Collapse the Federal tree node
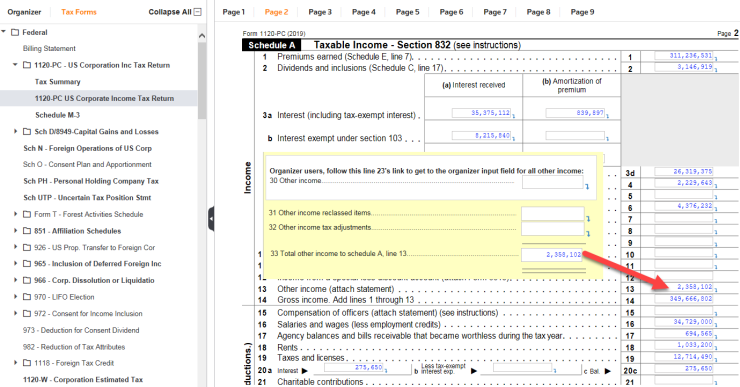The width and height of the screenshot is (740, 387). [4, 32]
